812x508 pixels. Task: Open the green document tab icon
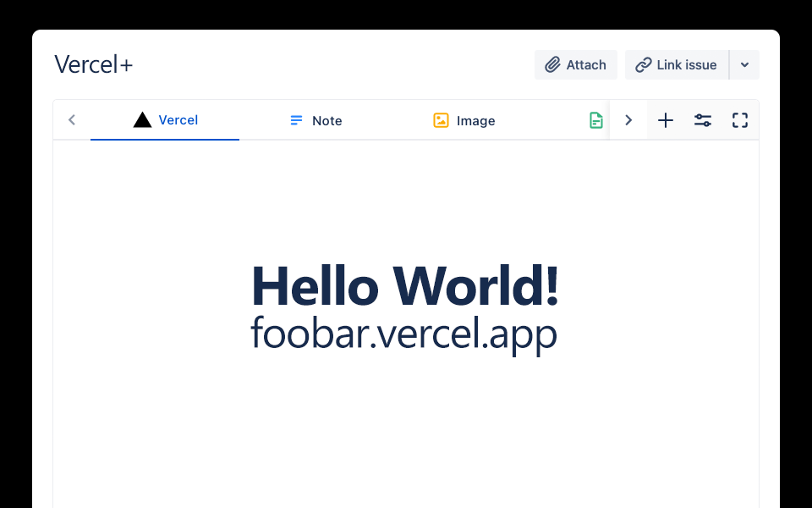[x=596, y=120]
